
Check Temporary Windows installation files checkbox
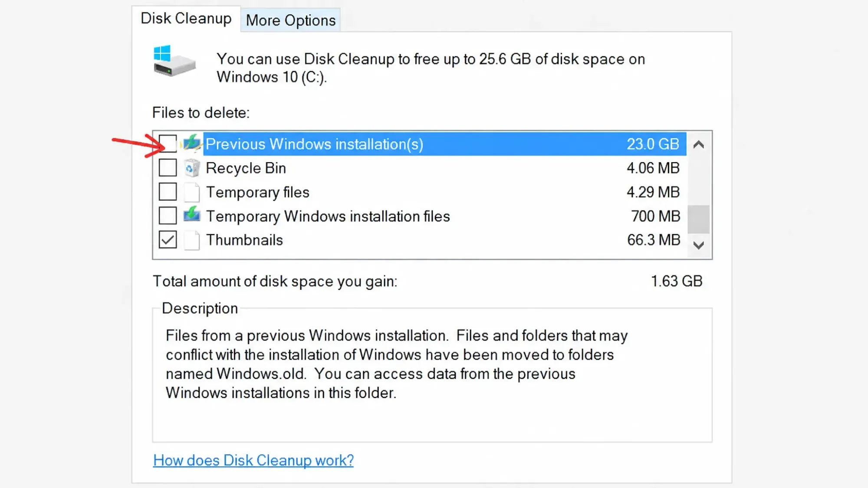click(x=168, y=216)
